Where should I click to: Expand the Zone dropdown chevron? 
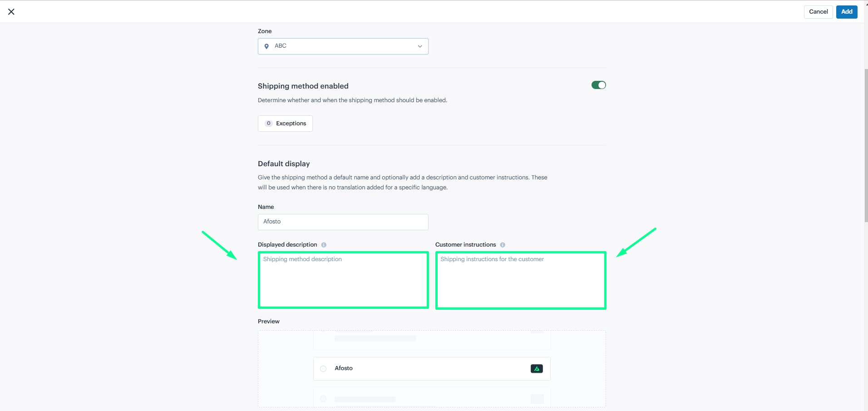pyautogui.click(x=420, y=46)
